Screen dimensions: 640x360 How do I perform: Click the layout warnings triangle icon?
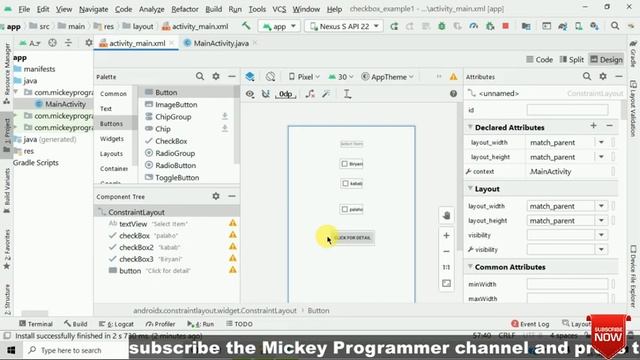(453, 77)
